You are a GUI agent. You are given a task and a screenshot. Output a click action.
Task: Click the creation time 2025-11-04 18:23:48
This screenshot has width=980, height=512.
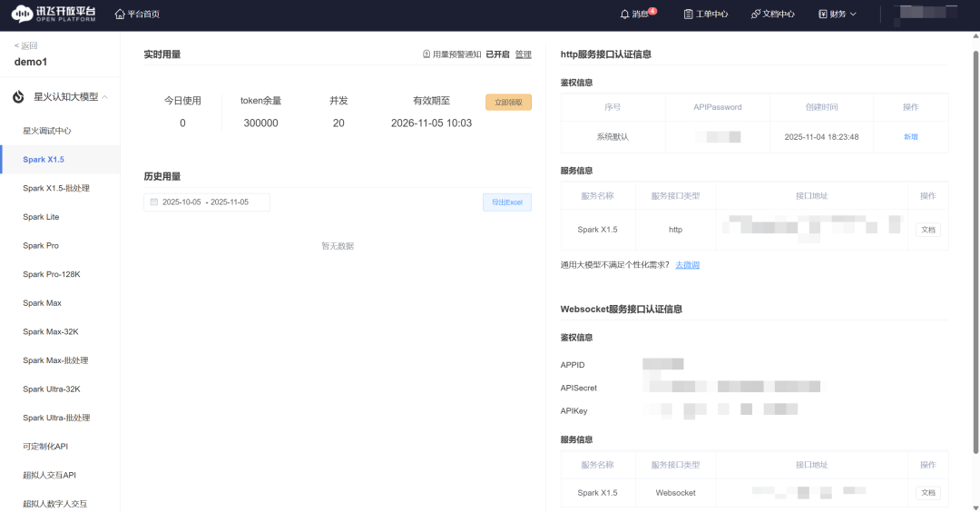click(x=821, y=137)
